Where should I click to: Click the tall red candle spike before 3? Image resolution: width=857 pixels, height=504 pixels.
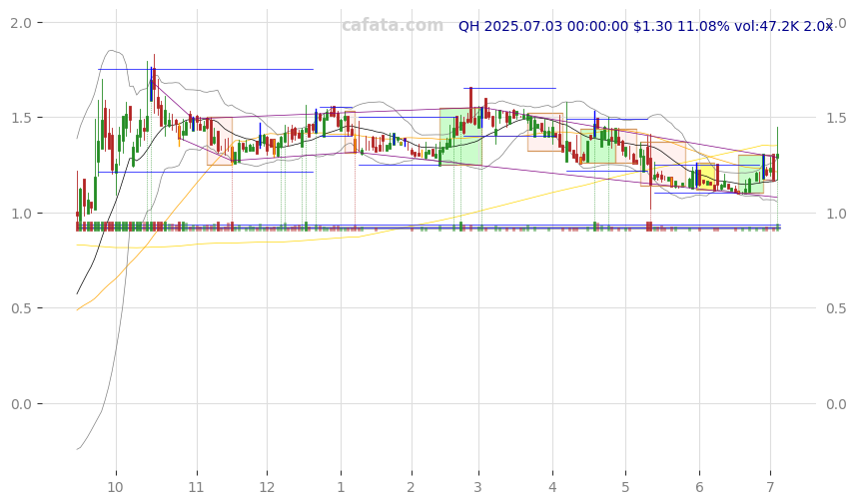pos(470,105)
